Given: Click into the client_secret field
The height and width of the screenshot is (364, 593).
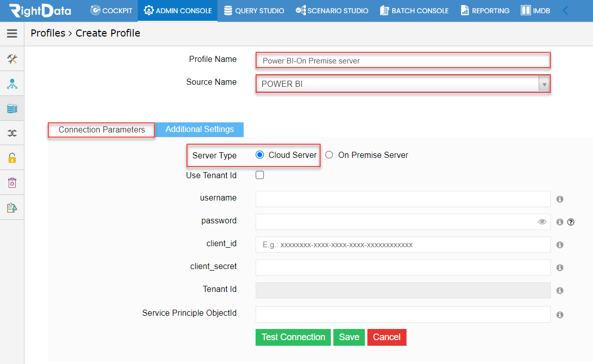Looking at the screenshot, I should coord(403,268).
